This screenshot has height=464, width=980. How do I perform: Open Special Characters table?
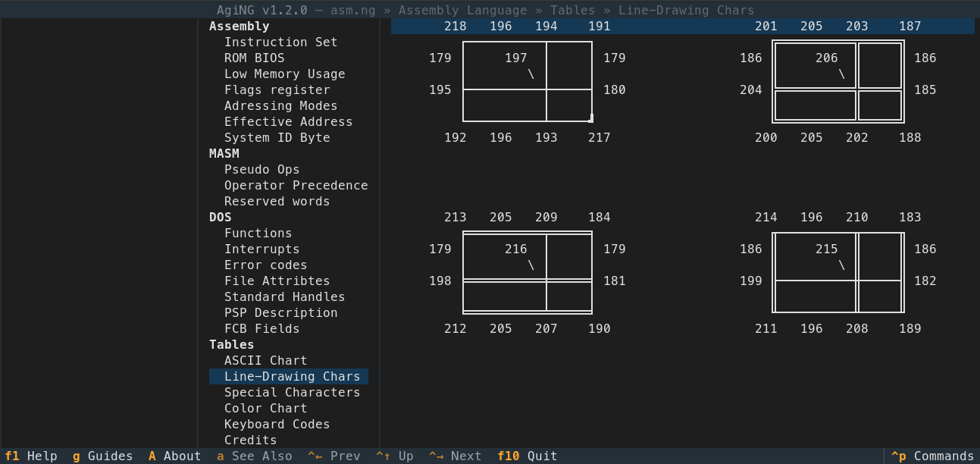point(293,393)
